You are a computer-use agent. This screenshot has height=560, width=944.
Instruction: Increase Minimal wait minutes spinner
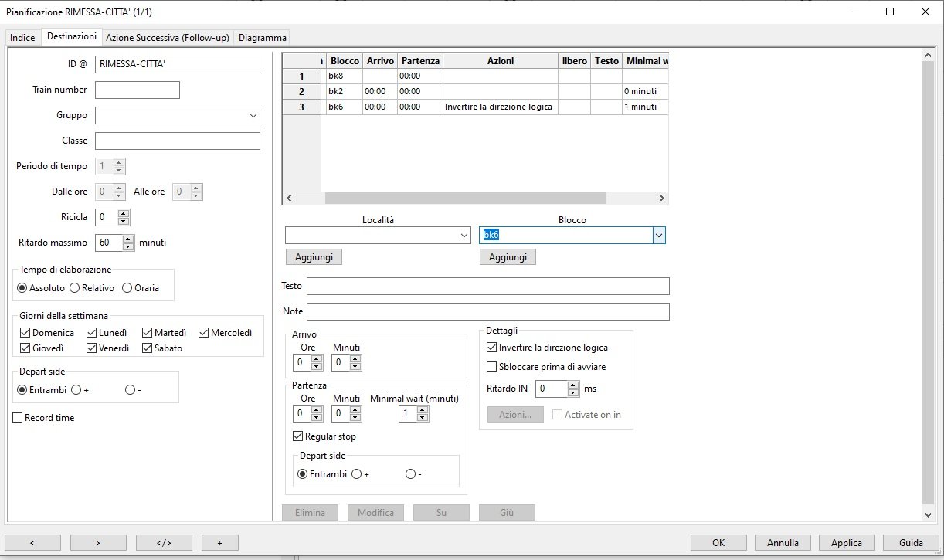(x=422, y=410)
